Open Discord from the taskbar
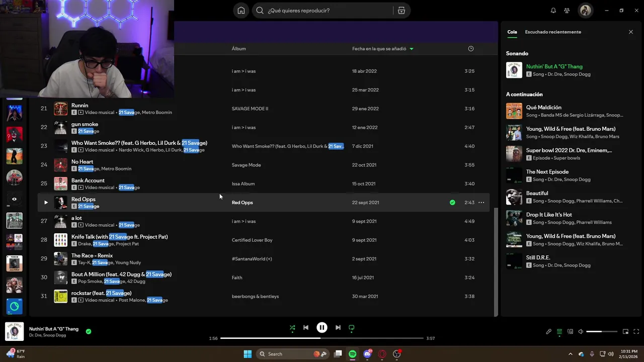The image size is (644, 362). point(367,354)
